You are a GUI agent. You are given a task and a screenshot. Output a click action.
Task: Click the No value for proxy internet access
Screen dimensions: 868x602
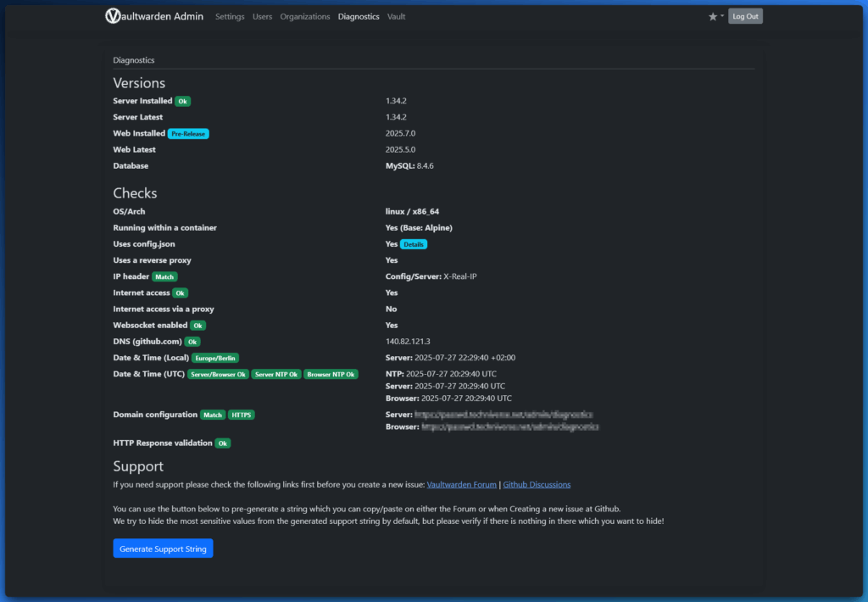[392, 309]
